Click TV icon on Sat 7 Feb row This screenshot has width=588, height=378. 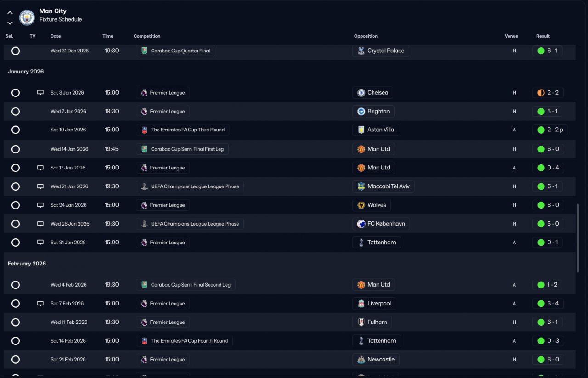tap(40, 304)
